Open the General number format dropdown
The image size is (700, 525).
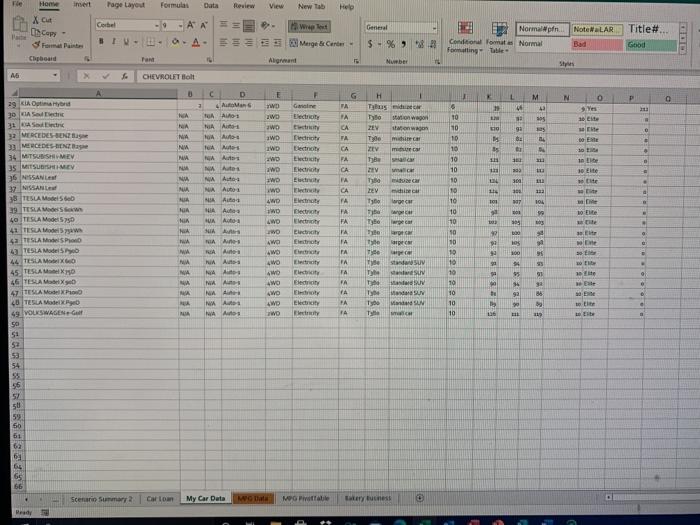(x=434, y=28)
